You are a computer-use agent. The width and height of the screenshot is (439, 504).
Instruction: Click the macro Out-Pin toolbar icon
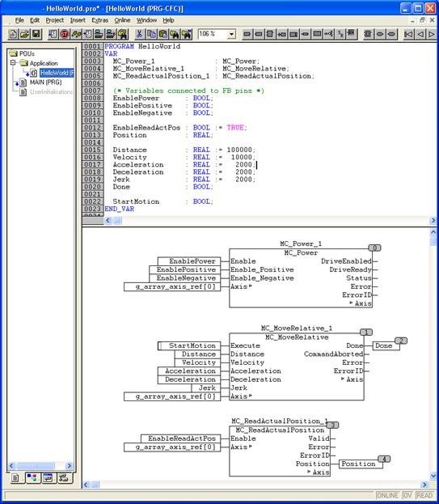pyautogui.click(x=391, y=34)
